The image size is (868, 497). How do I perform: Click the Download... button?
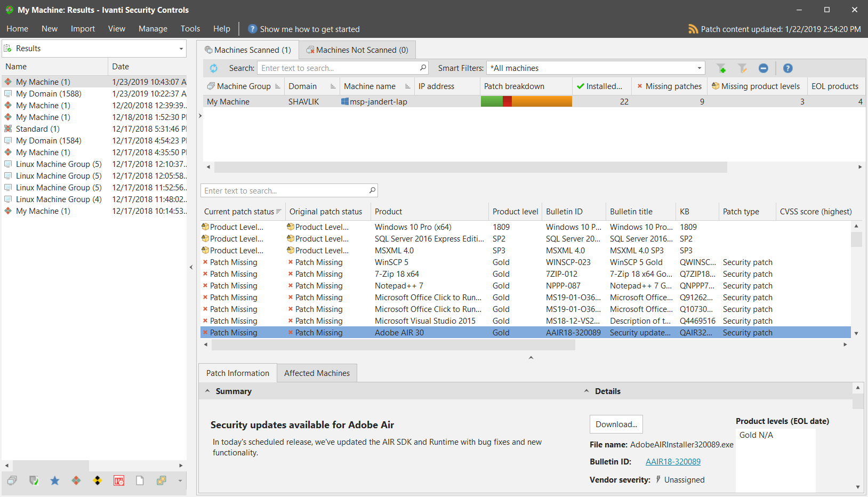click(616, 424)
